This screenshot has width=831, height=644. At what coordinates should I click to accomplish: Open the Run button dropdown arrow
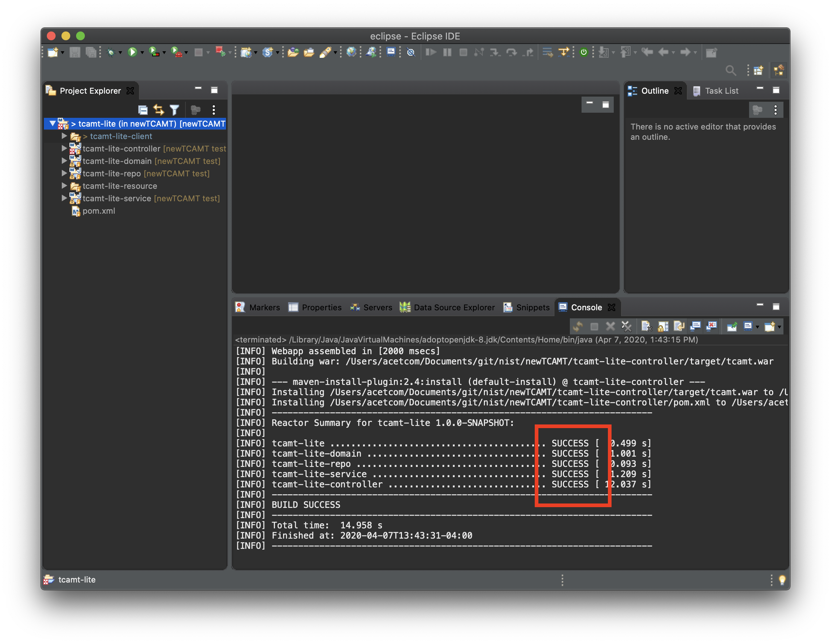tap(142, 53)
